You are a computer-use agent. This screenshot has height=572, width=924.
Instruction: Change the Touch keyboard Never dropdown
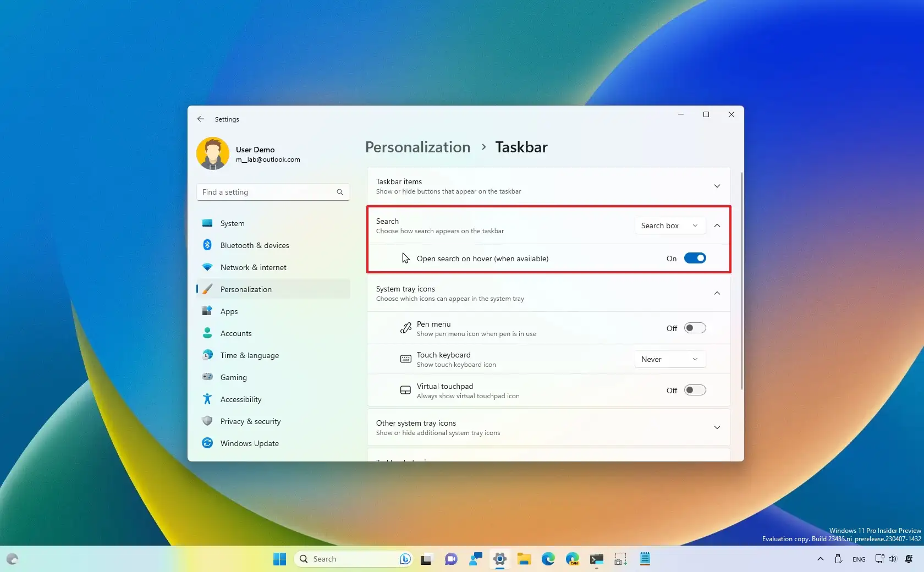(669, 359)
